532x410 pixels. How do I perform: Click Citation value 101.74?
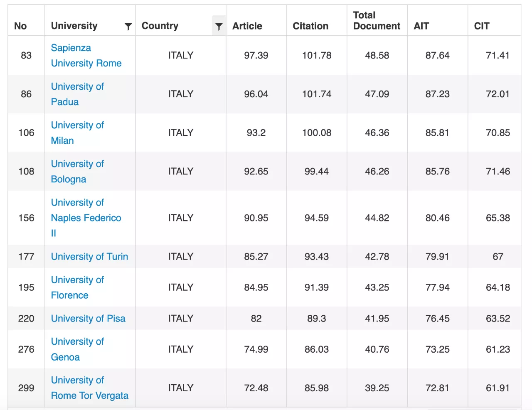tap(317, 94)
